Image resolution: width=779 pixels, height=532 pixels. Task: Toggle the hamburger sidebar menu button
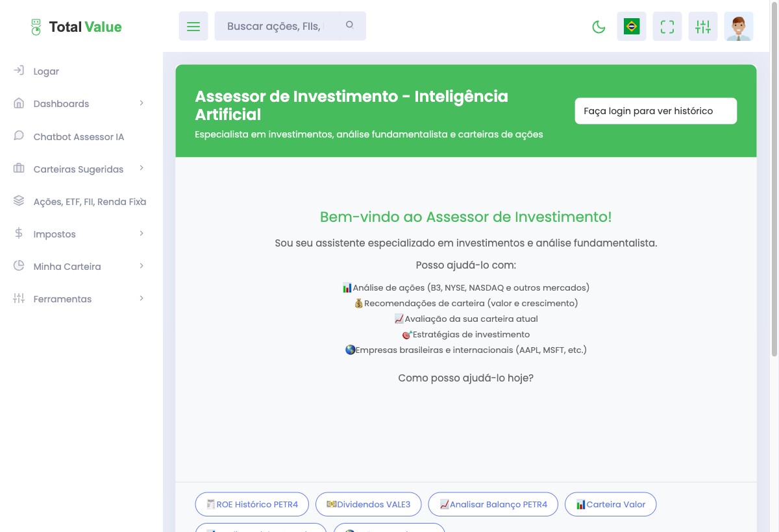tap(193, 26)
